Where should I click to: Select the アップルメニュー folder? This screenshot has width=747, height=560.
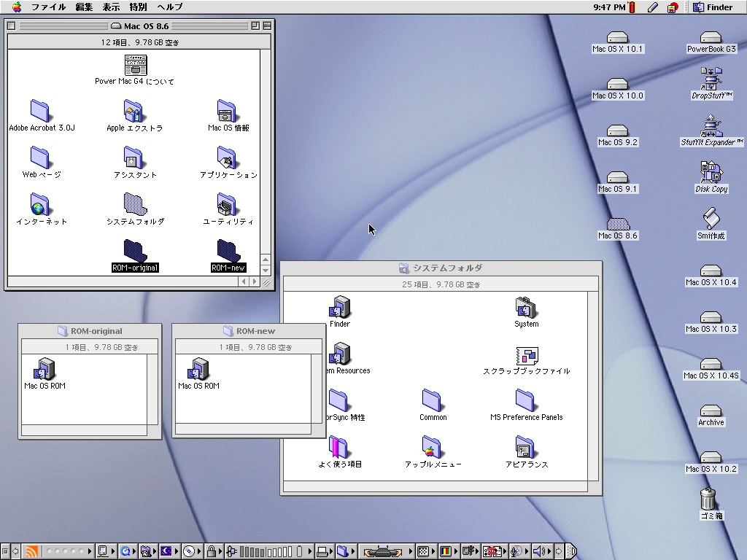click(x=433, y=447)
